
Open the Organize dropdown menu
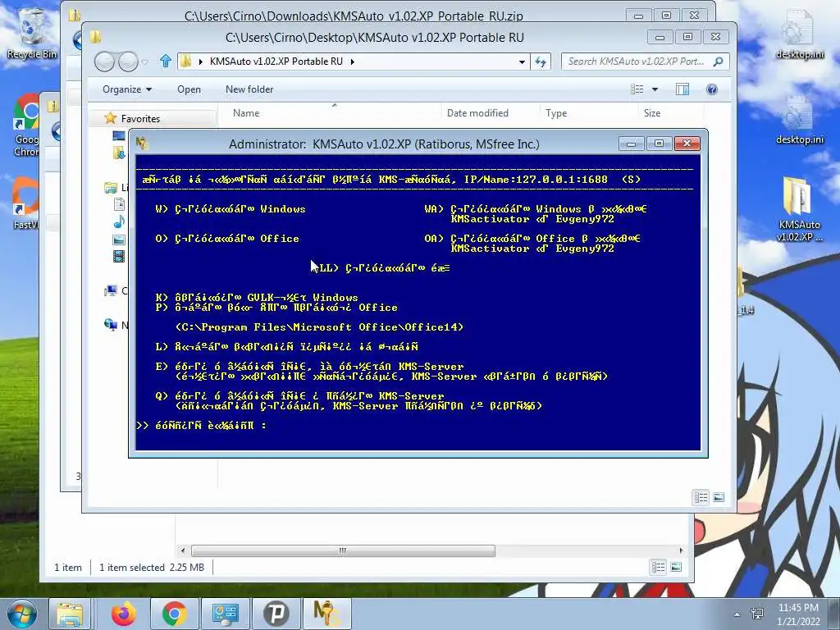tap(127, 89)
